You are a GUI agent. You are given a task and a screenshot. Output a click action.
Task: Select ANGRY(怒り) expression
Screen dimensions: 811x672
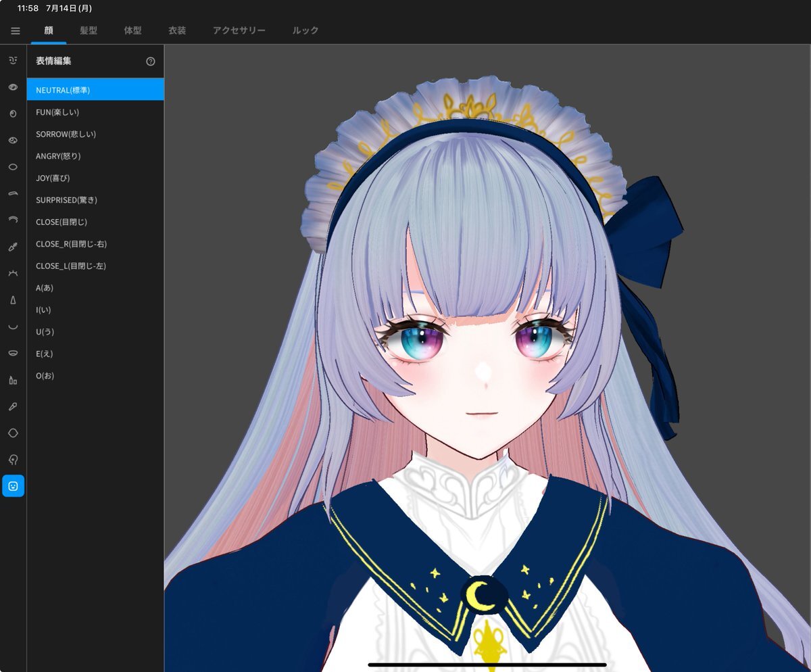pyautogui.click(x=95, y=155)
